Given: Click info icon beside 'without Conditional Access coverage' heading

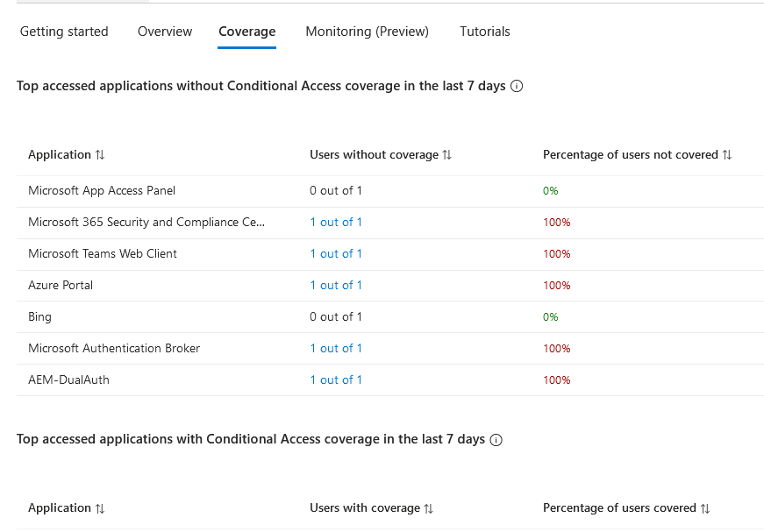Looking at the screenshot, I should pos(517,86).
